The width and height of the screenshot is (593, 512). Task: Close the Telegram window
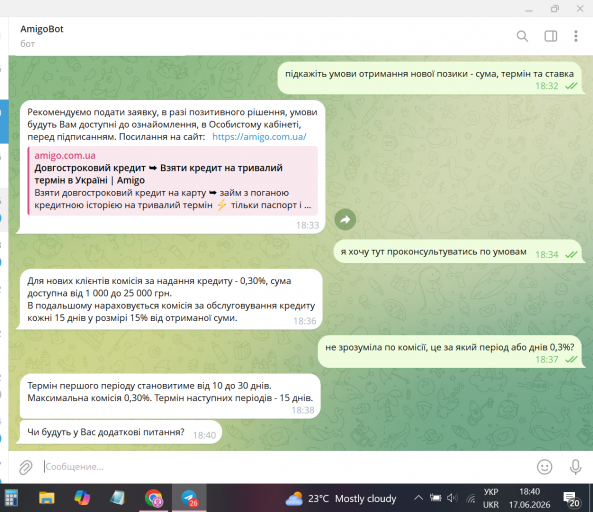point(580,9)
